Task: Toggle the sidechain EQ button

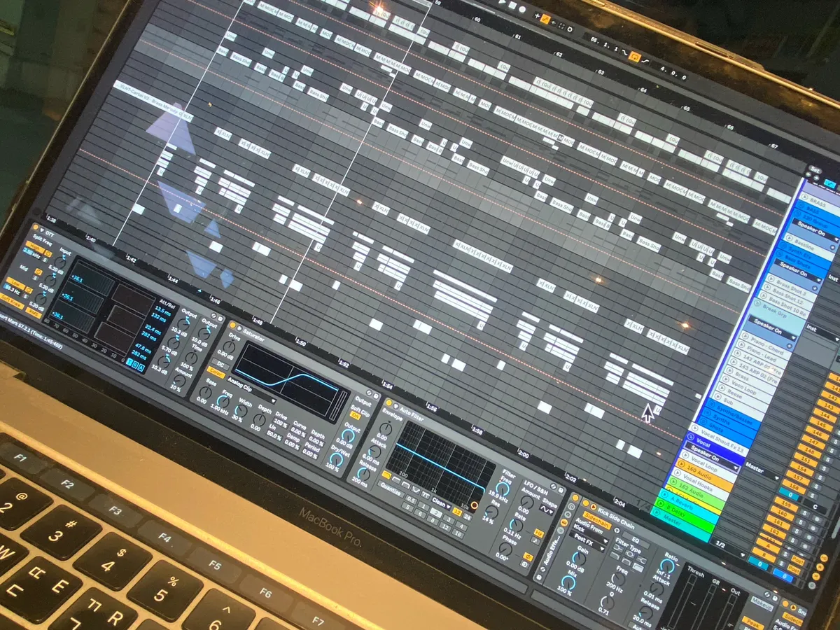Action: tap(636, 540)
